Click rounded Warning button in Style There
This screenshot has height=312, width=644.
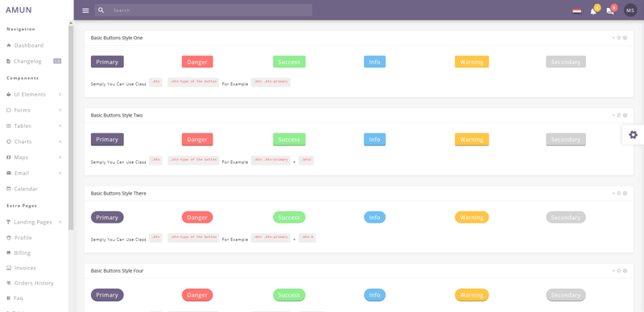[472, 217]
